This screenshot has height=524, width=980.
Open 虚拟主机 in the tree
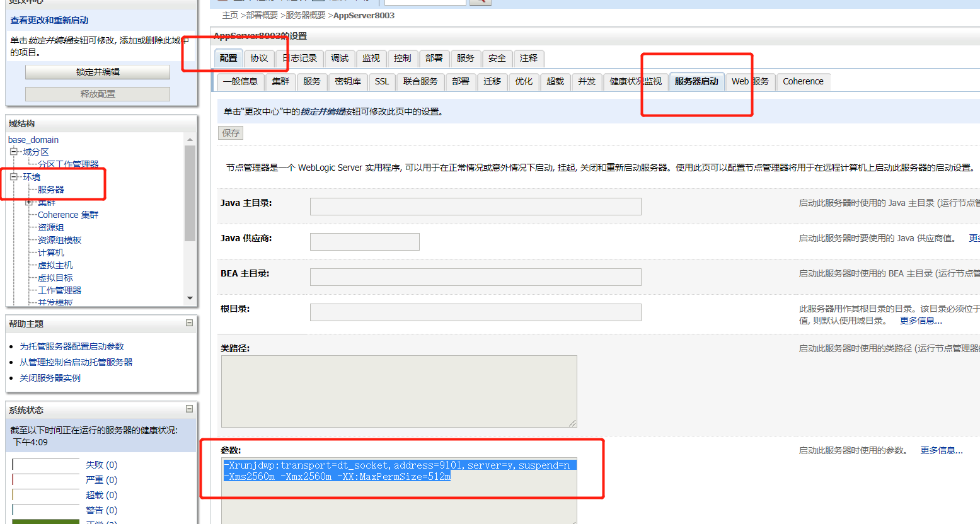point(55,265)
